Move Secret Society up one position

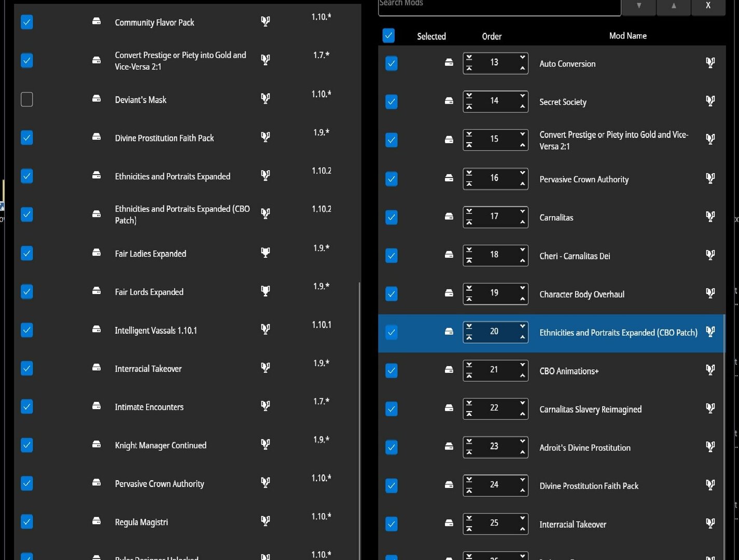pyautogui.click(x=522, y=107)
